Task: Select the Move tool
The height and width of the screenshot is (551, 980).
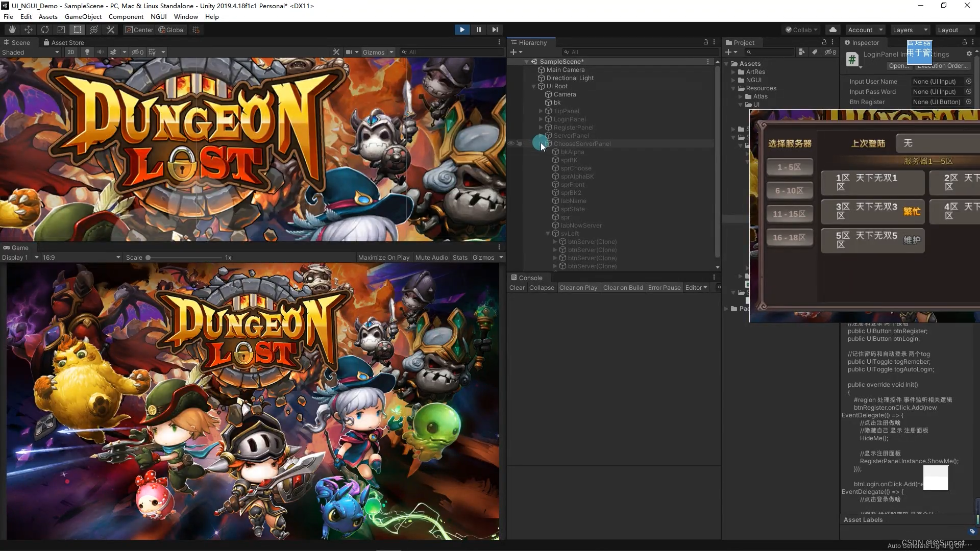Action: tap(29, 30)
